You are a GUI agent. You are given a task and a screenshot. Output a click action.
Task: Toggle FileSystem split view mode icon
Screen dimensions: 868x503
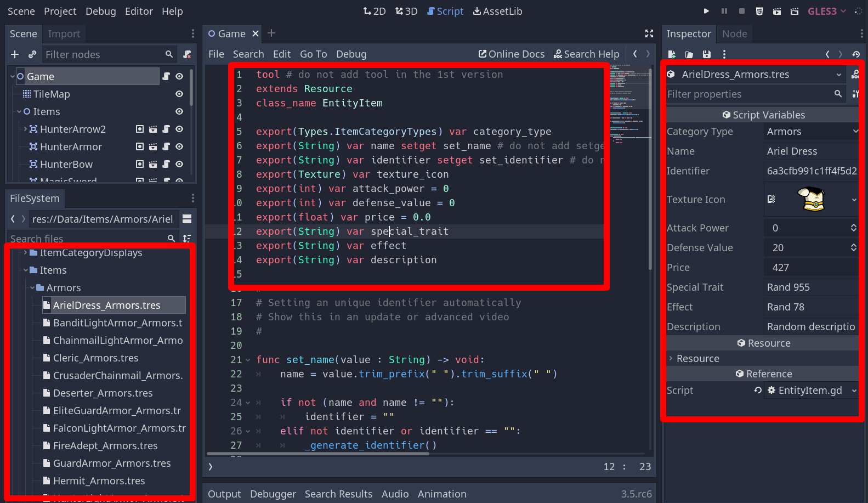point(187,219)
